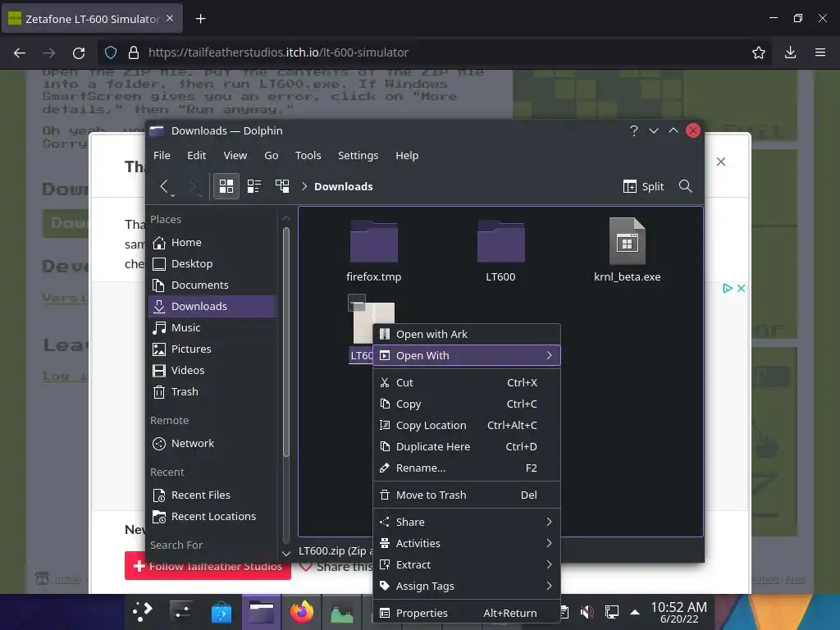Open a new Firefox tab
Screen dimensions: 840x630
[x=200, y=19]
